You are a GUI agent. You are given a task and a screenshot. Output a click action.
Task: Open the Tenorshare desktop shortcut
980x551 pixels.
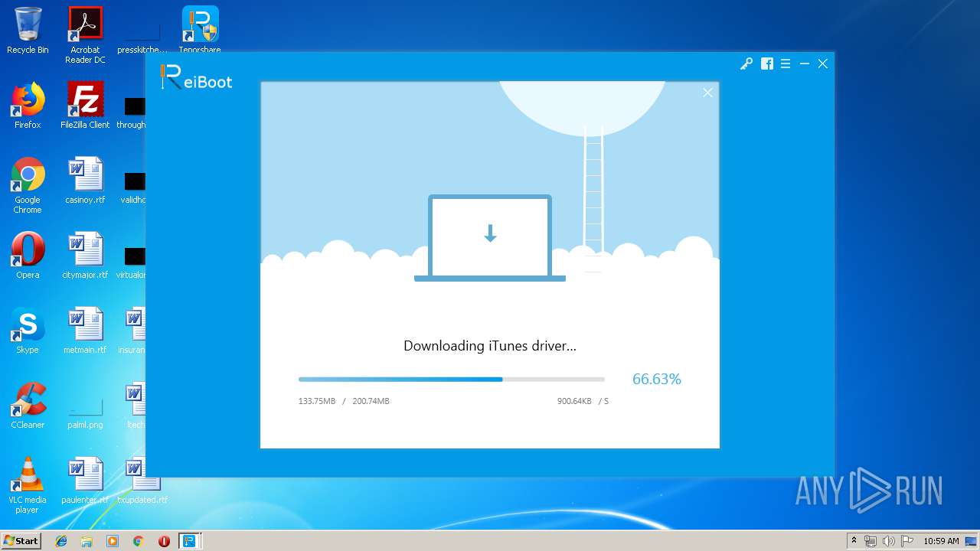200,31
